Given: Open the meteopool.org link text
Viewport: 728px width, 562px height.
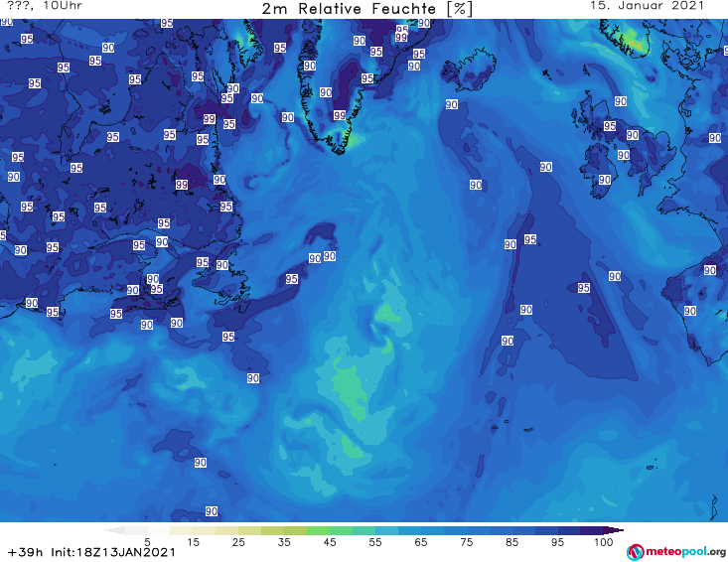Looking at the screenshot, I should point(685,552).
